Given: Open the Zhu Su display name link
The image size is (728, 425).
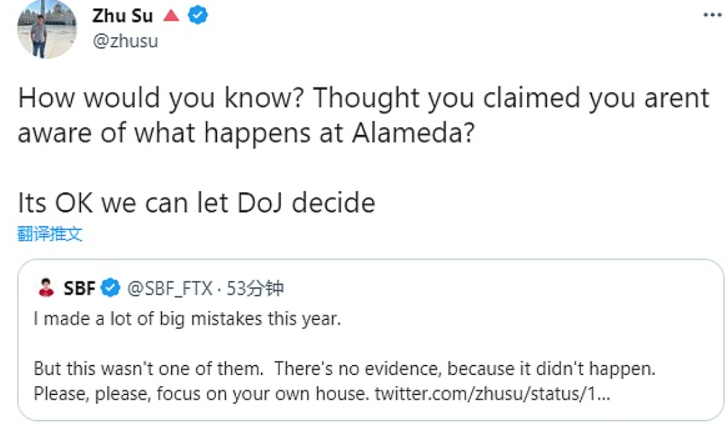Looking at the screenshot, I should [122, 15].
